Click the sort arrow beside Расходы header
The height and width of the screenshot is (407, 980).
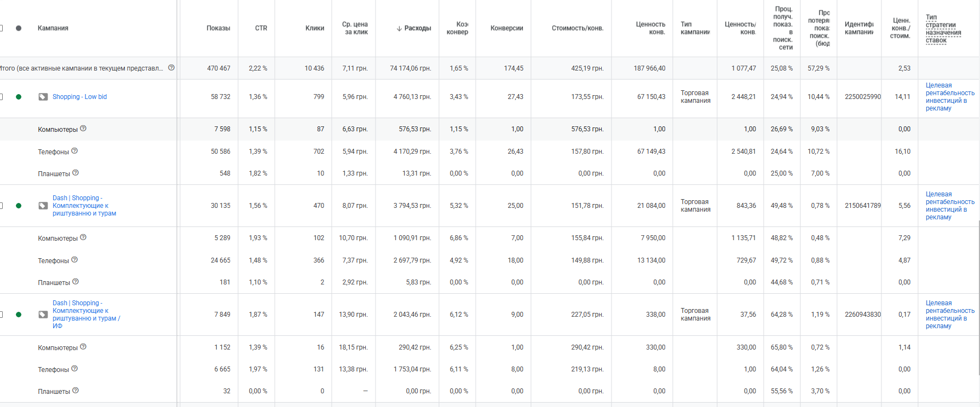(x=399, y=28)
